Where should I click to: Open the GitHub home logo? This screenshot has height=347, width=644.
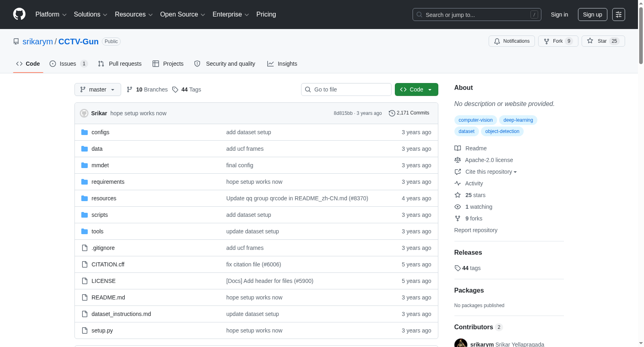coord(19,14)
